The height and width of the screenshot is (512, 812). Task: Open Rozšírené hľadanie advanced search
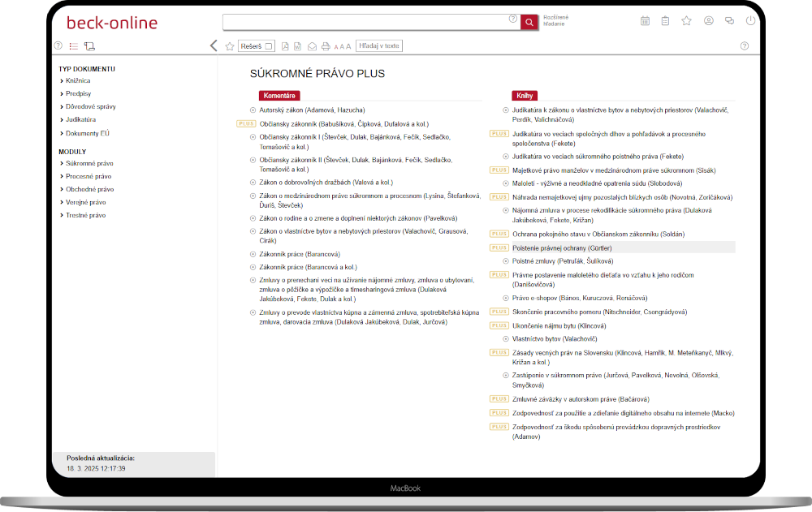[555, 21]
